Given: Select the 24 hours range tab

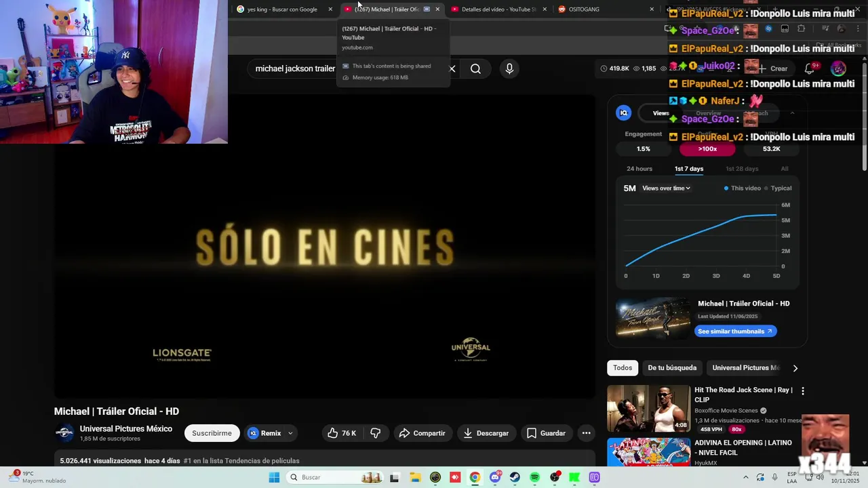Looking at the screenshot, I should (x=639, y=169).
